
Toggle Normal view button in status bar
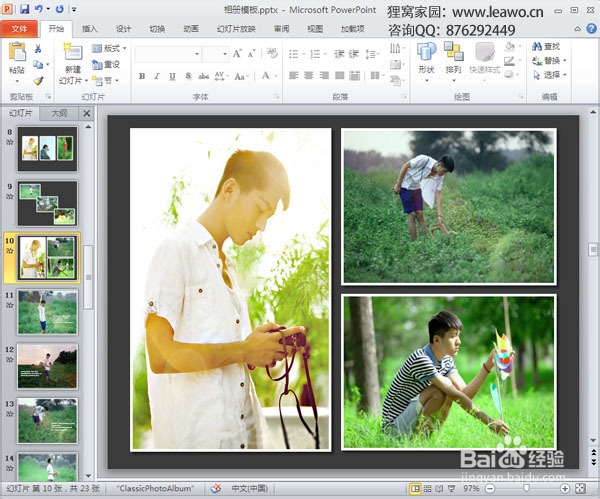(x=415, y=488)
